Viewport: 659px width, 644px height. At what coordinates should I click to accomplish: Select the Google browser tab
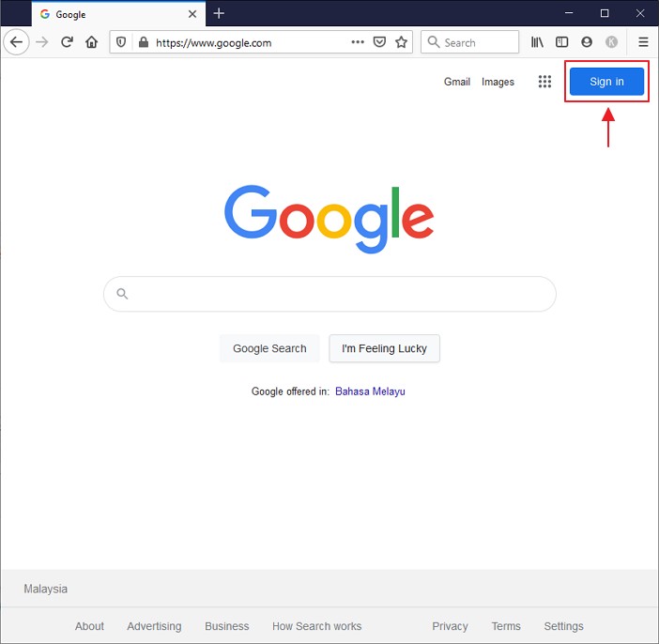click(118, 14)
